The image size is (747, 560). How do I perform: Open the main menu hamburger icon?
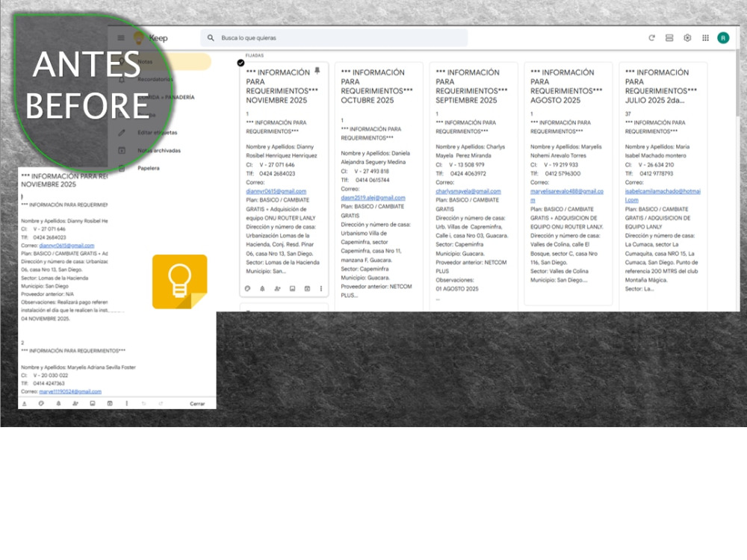(x=121, y=38)
